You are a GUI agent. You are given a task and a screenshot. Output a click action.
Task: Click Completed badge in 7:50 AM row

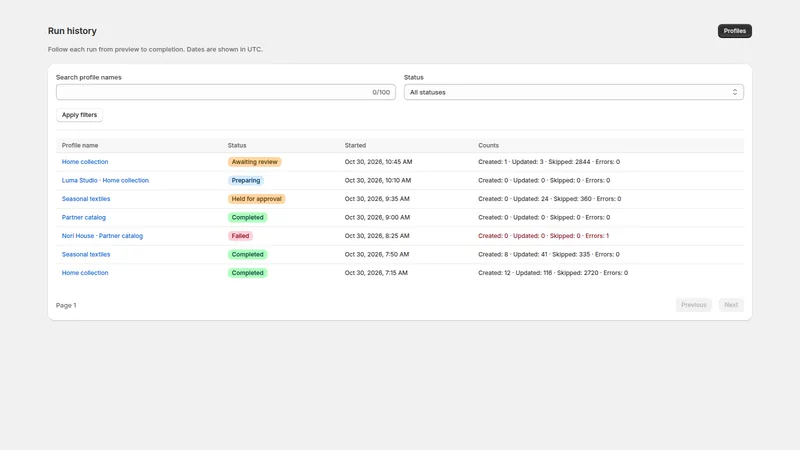(x=247, y=254)
